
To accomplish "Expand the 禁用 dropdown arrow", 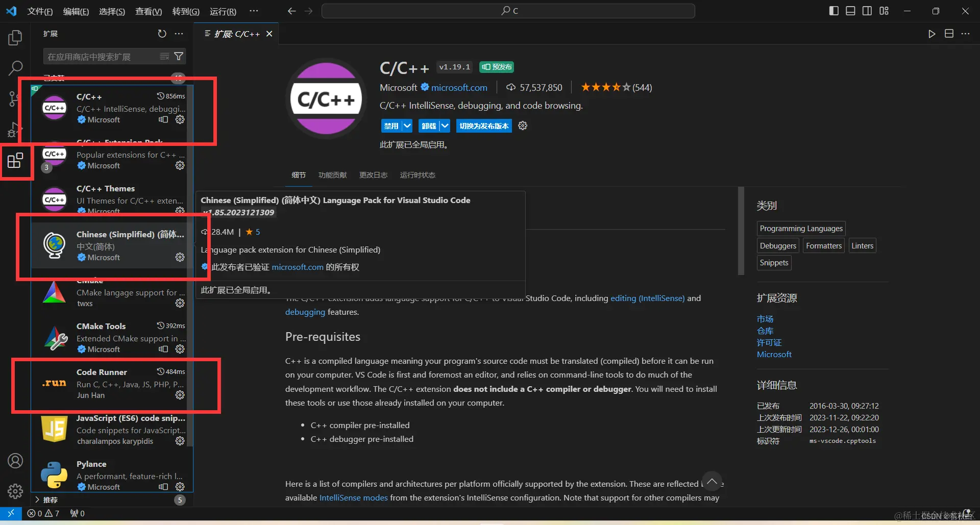I will (407, 126).
